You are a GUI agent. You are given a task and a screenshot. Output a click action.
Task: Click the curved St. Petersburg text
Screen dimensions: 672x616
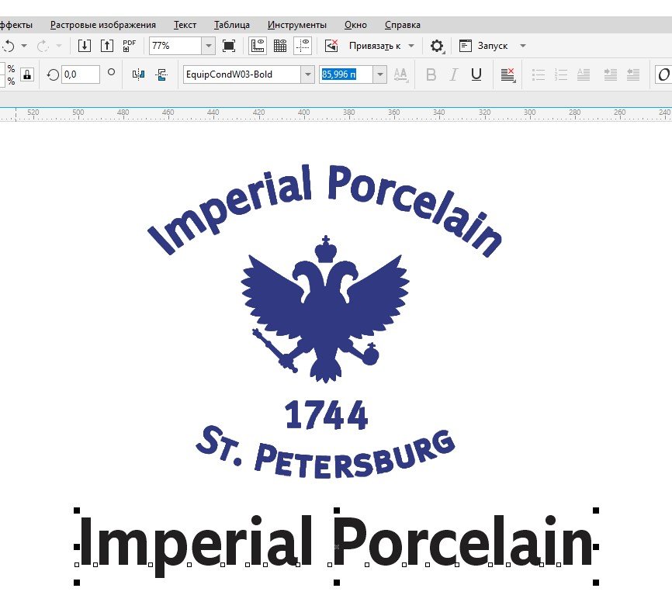point(325,452)
